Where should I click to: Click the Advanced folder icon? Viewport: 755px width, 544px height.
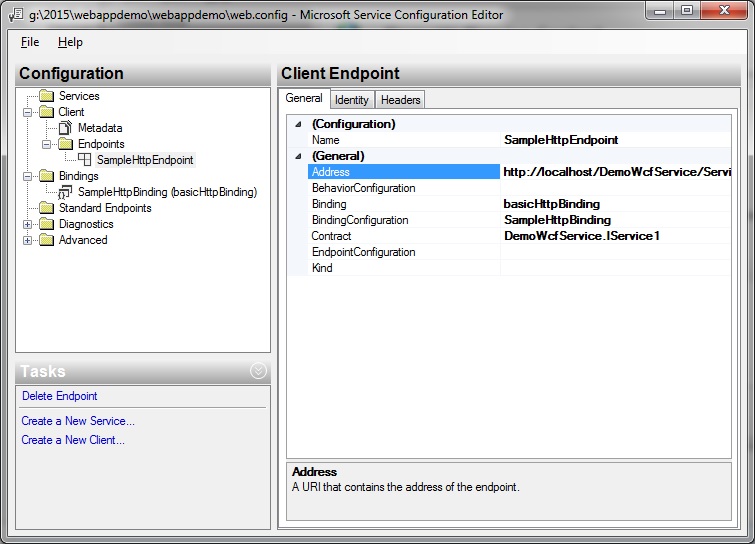(x=47, y=240)
